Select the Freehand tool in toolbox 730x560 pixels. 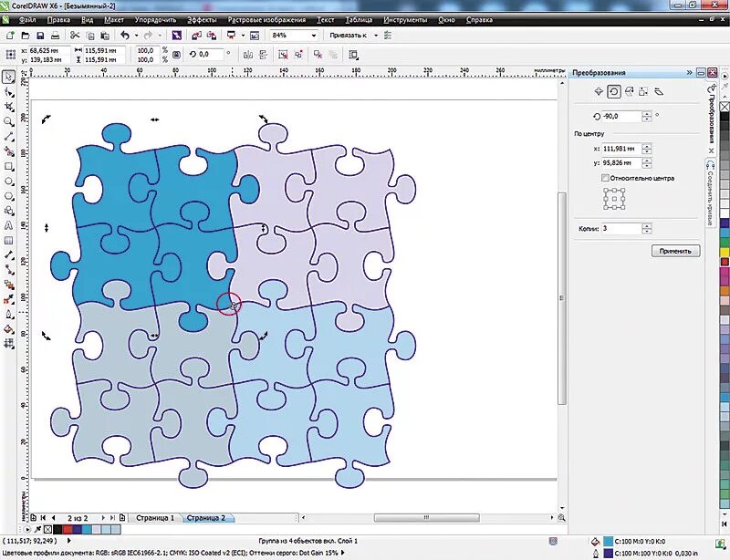(8, 137)
